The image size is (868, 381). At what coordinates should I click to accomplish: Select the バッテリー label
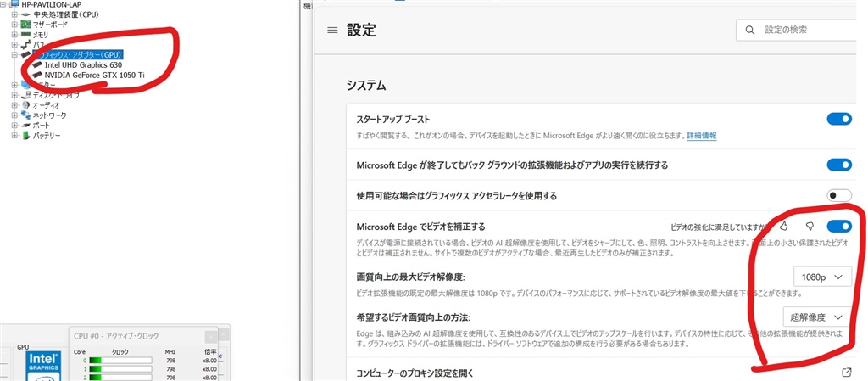tap(47, 136)
